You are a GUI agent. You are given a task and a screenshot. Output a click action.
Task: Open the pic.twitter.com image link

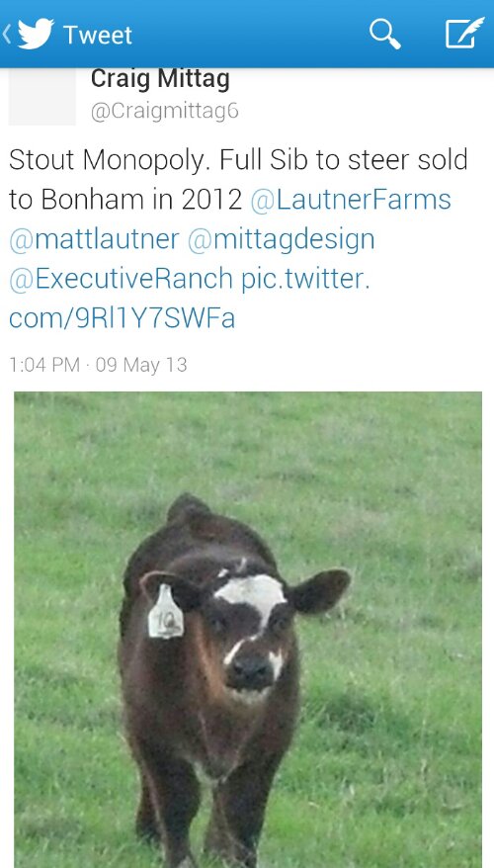[189, 298]
